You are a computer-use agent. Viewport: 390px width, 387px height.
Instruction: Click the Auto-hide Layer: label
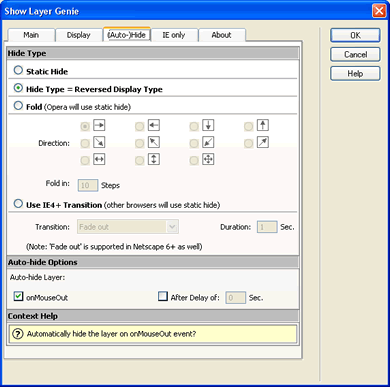point(37,277)
